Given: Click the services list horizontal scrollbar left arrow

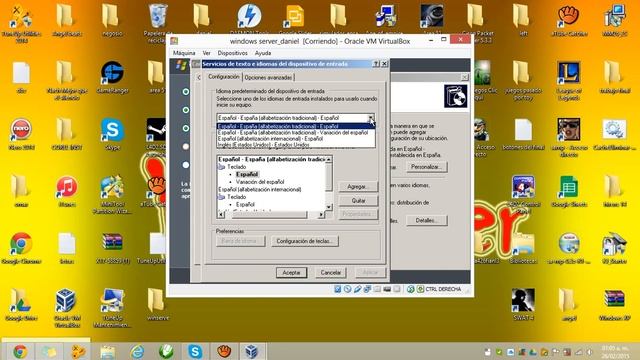Looking at the screenshot, I should pyautogui.click(x=221, y=214).
